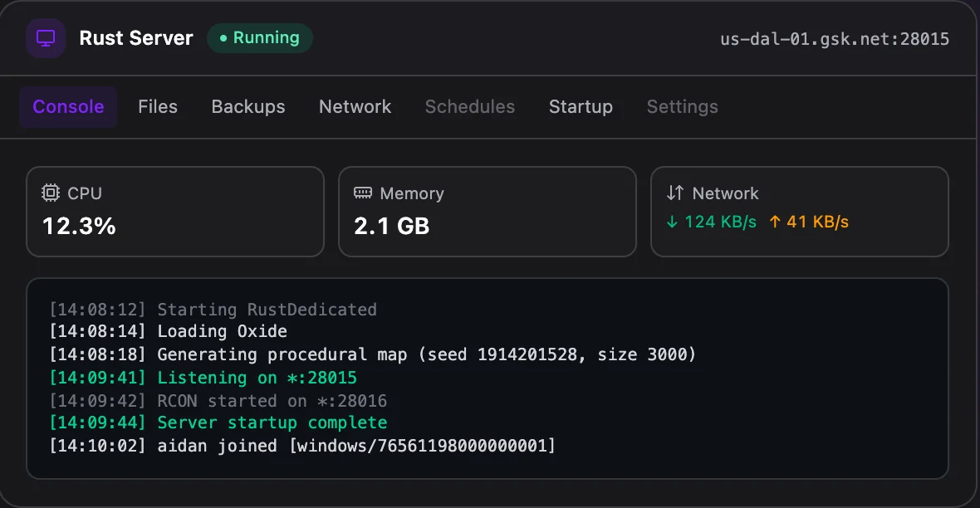Click log line Listening on *:28015
This screenshot has height=508, width=980.
point(203,378)
